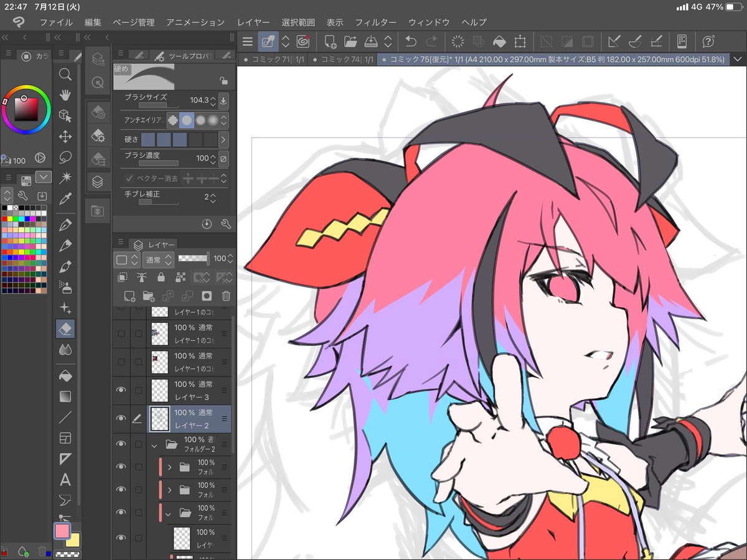Adjust brush size stepper arrows
Image resolution: width=747 pixels, height=560 pixels.
(213, 100)
